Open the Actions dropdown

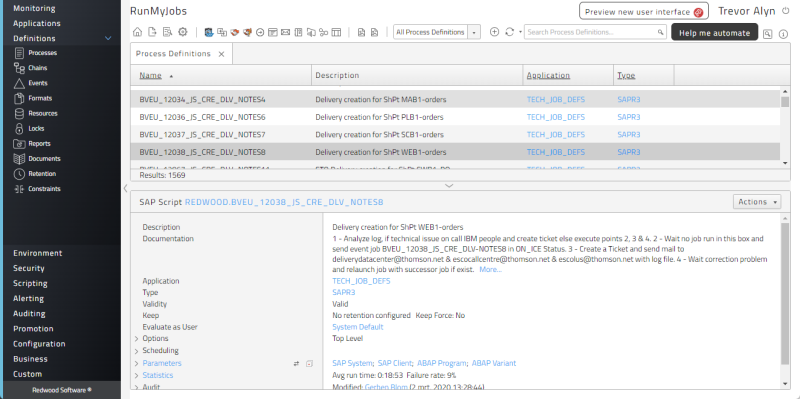coord(757,202)
